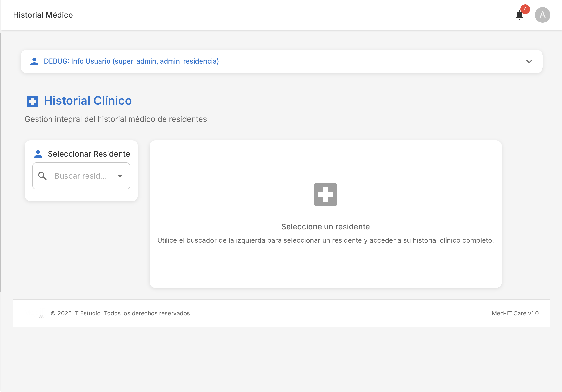The image size is (562, 392).
Task: Click the 2025 IT Estudio copyright text
Action: [x=121, y=313]
